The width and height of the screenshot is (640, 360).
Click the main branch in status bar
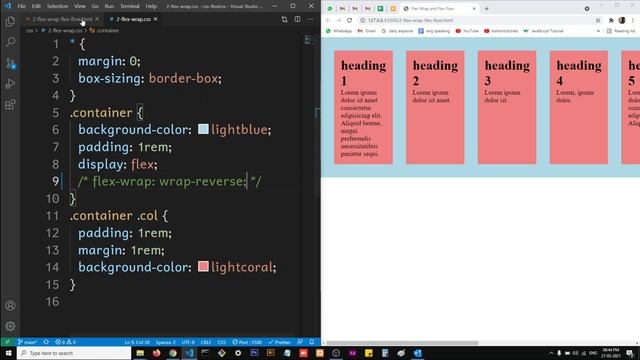pos(27,342)
